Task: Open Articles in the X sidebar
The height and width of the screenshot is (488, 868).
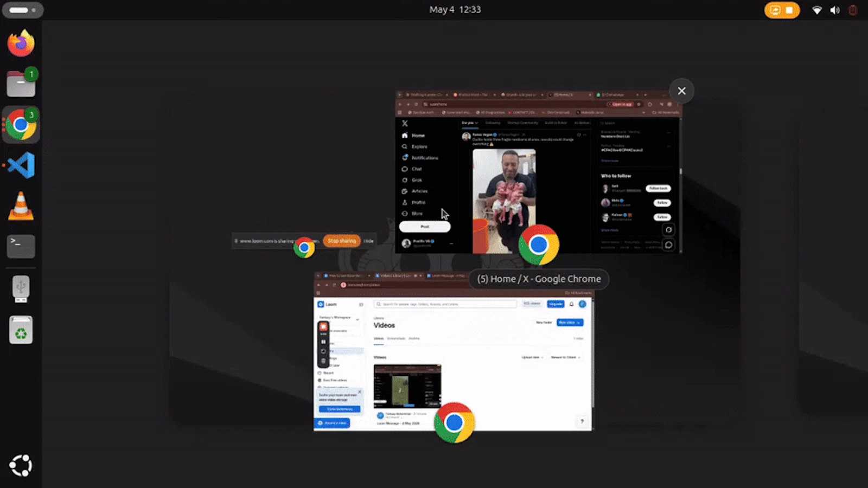Action: pos(414,191)
